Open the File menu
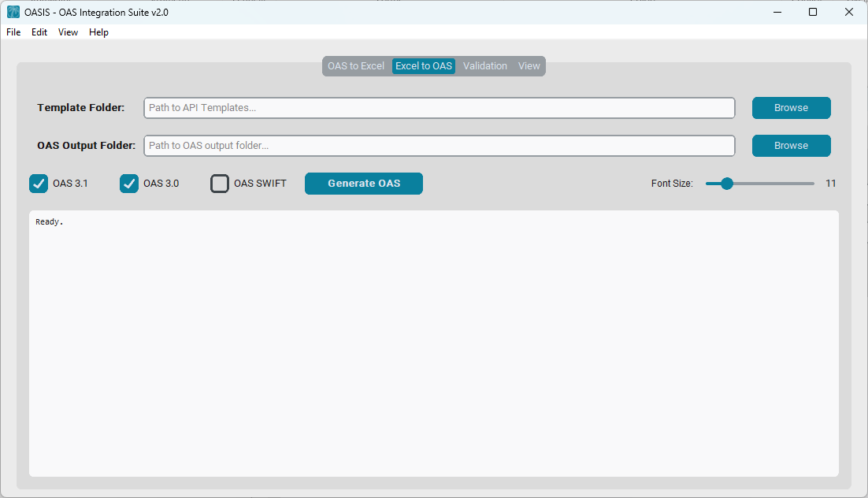Viewport: 868px width, 498px height. (x=13, y=32)
